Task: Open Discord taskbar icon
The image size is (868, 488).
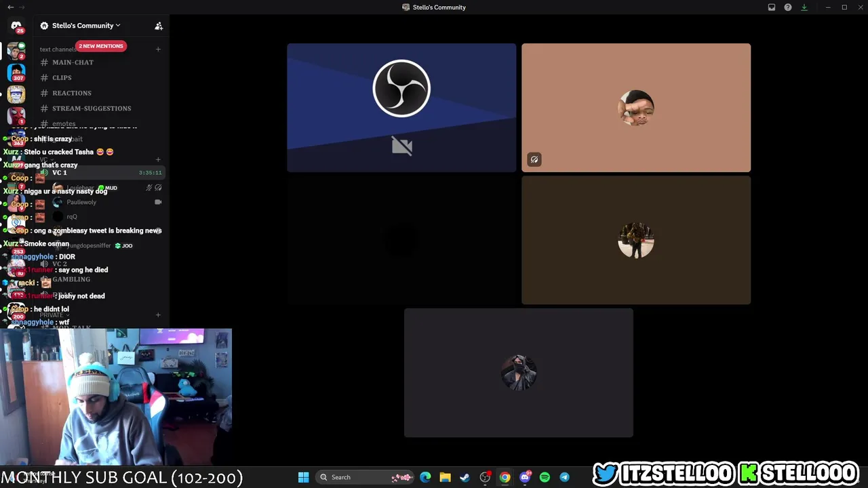Action: tap(525, 477)
